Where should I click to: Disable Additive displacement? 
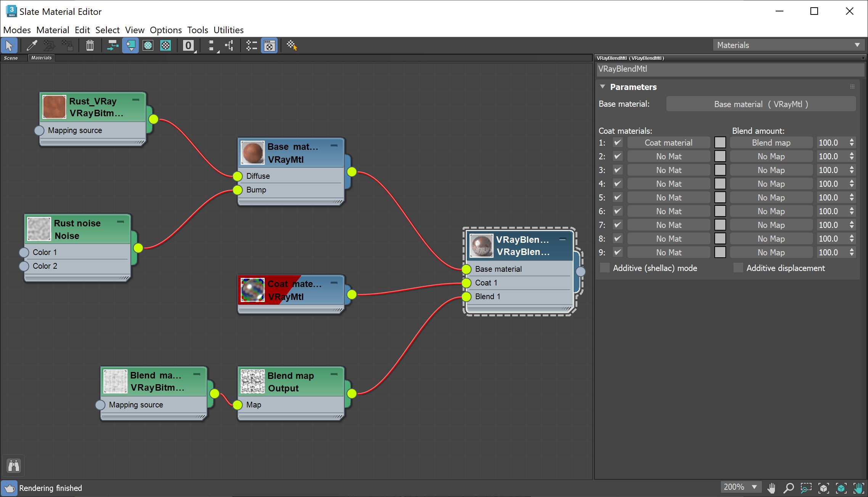738,268
